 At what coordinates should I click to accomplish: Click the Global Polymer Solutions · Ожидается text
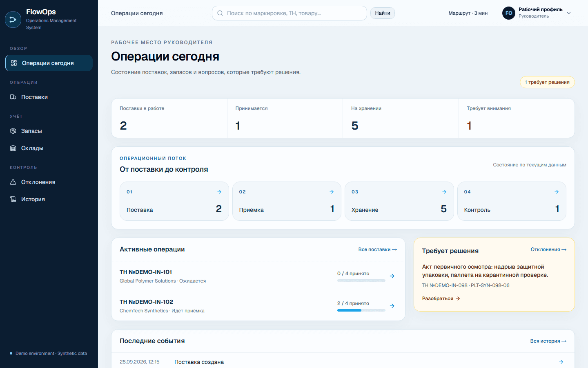click(x=163, y=281)
